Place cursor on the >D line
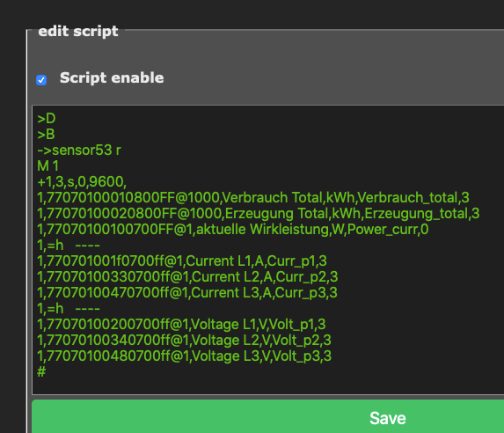Screen dimensions: 504x433 (x=47, y=119)
